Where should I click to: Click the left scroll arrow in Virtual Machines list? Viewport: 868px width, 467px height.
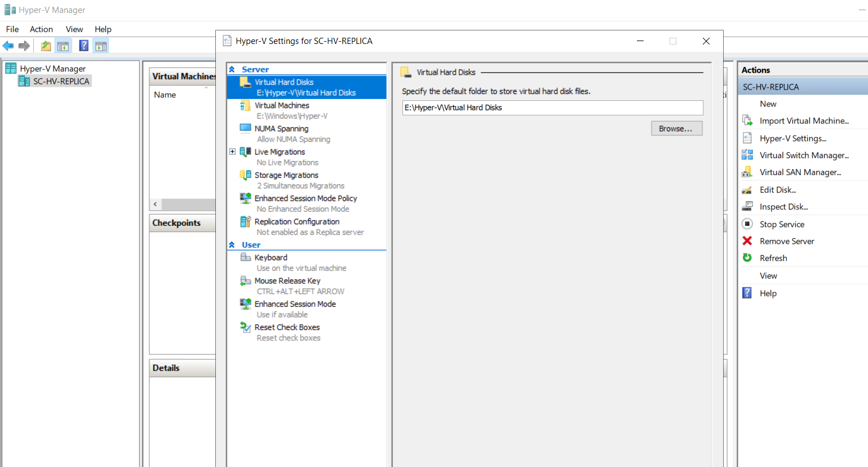point(156,204)
